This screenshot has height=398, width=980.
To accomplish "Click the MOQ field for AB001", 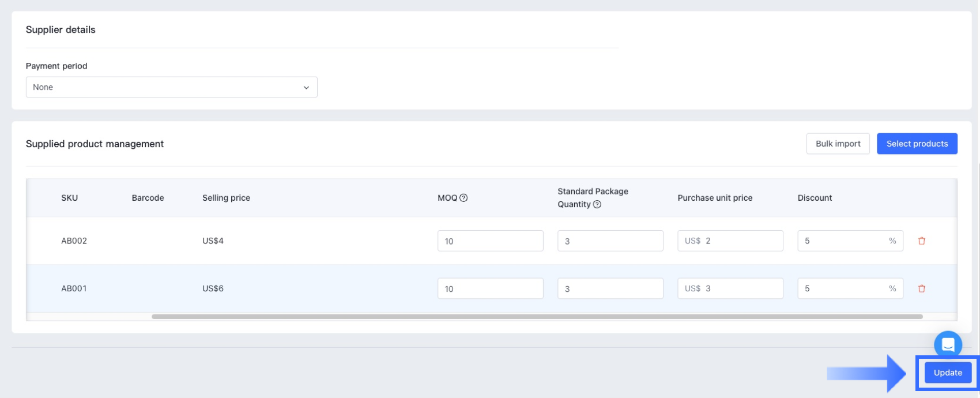I will [x=490, y=288].
